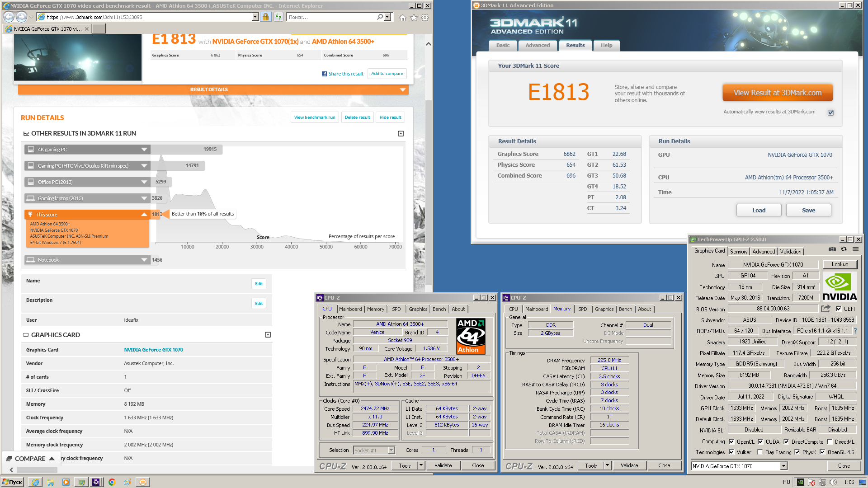Click Delete result on the webpage
Image resolution: width=868 pixels, height=488 pixels.
[357, 117]
